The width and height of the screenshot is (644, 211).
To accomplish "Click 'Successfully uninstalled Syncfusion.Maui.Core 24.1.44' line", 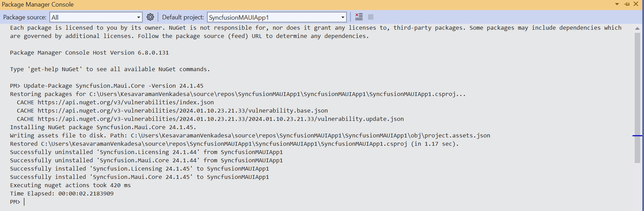I will coord(146,161).
